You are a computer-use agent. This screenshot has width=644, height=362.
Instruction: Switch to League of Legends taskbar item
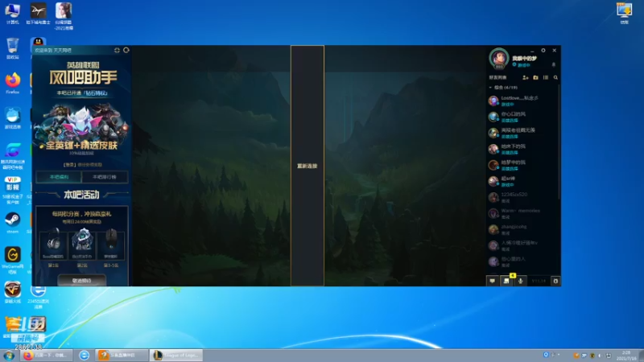(x=176, y=355)
